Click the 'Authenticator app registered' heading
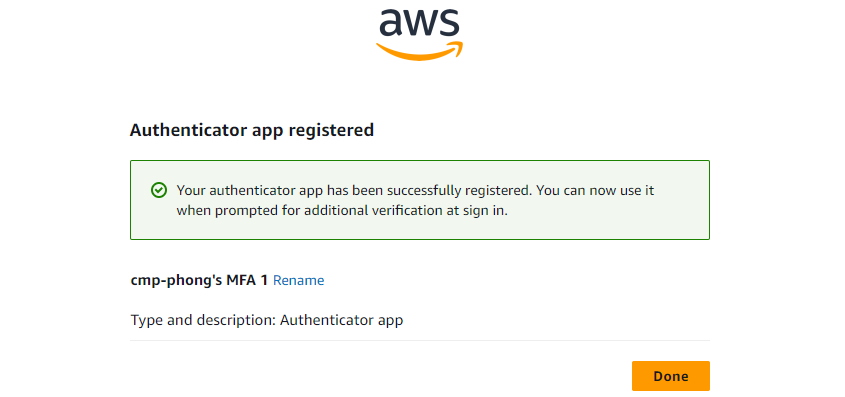The height and width of the screenshot is (397, 845). [252, 130]
